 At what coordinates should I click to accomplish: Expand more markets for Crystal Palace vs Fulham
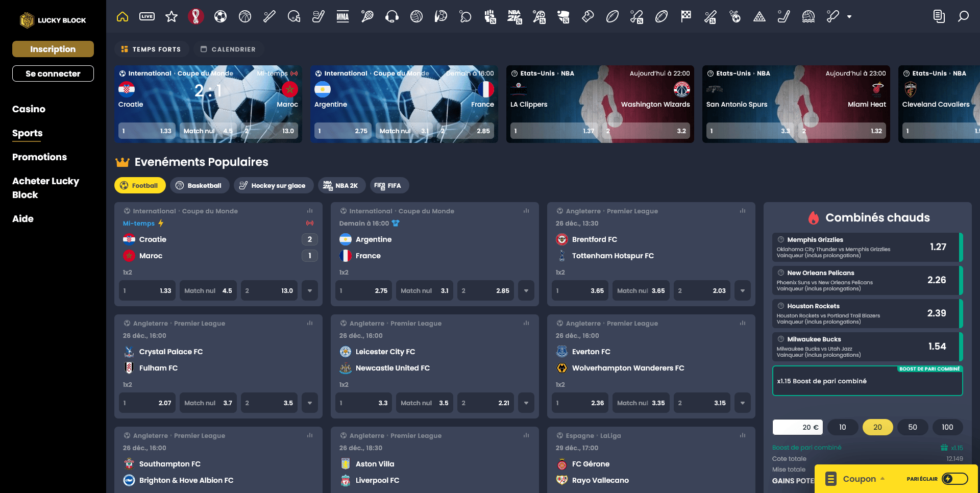[310, 403]
